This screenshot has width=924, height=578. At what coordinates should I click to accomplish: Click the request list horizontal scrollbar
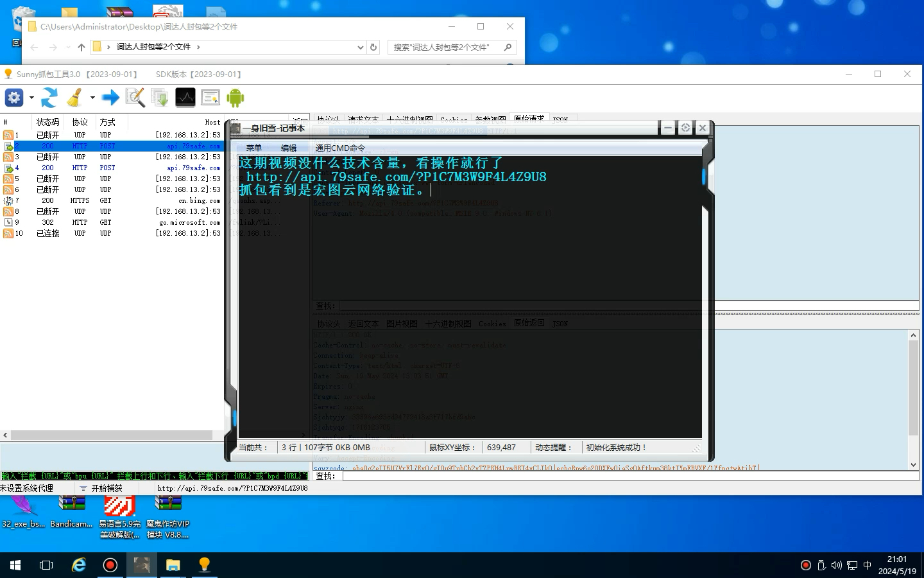pos(112,435)
